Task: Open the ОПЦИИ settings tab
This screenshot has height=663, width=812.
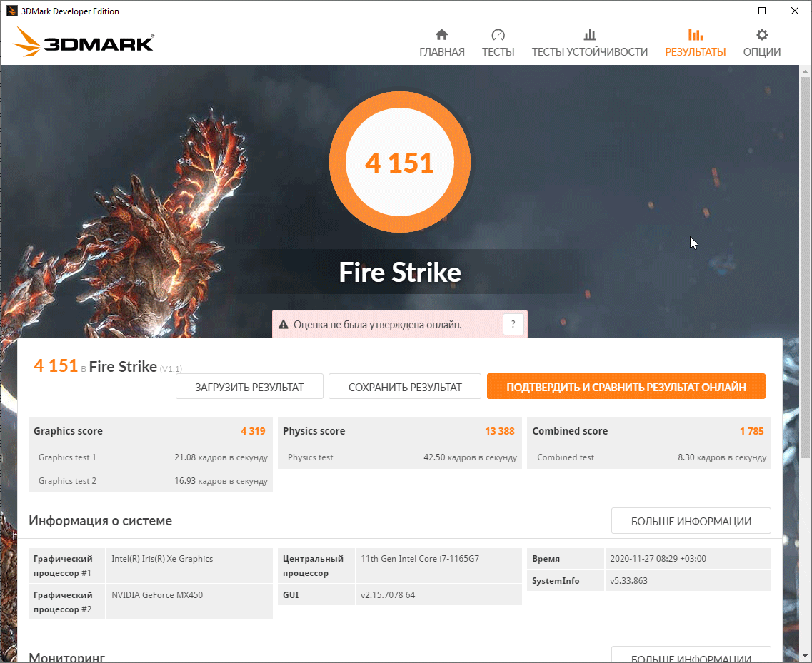Action: [762, 42]
